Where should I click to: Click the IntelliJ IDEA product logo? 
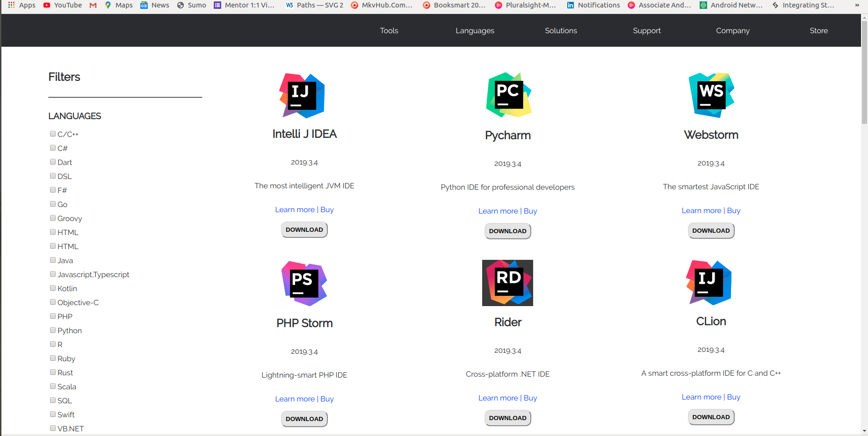coord(302,96)
